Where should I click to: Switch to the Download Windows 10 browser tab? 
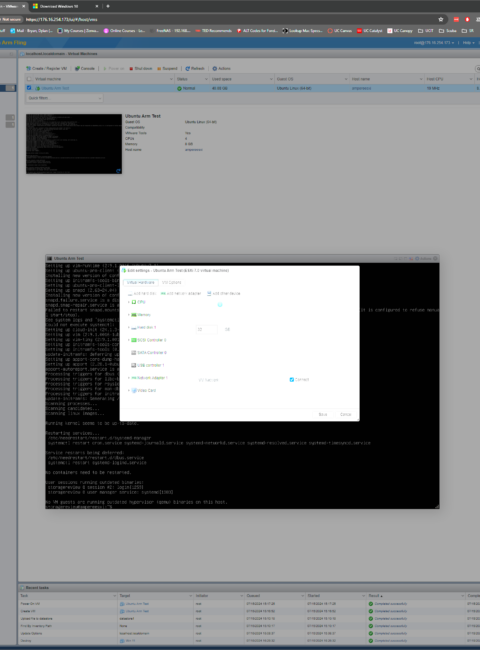tap(64, 6)
